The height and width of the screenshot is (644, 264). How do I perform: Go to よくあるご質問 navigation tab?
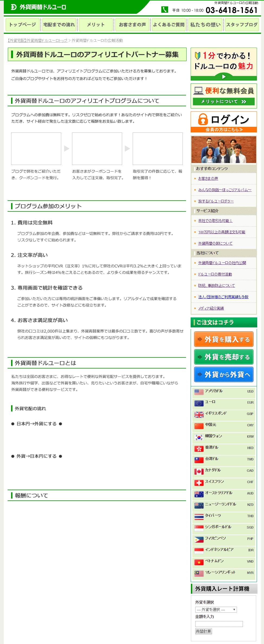coord(169,25)
